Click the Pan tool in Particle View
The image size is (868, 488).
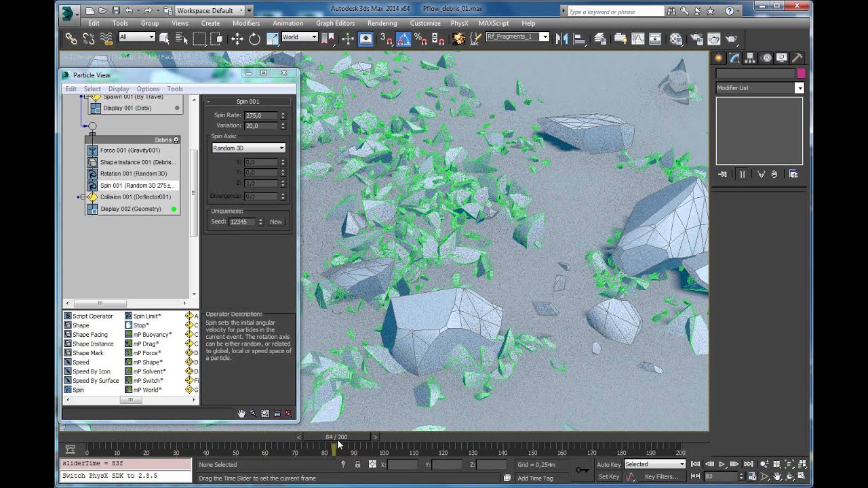tap(241, 413)
